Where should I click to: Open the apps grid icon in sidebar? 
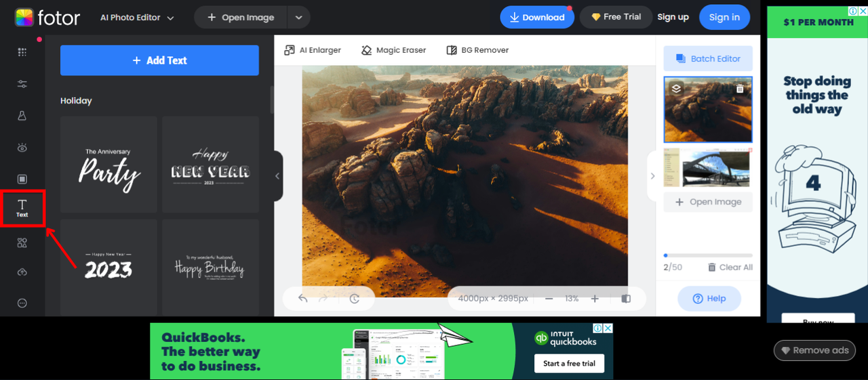22,52
